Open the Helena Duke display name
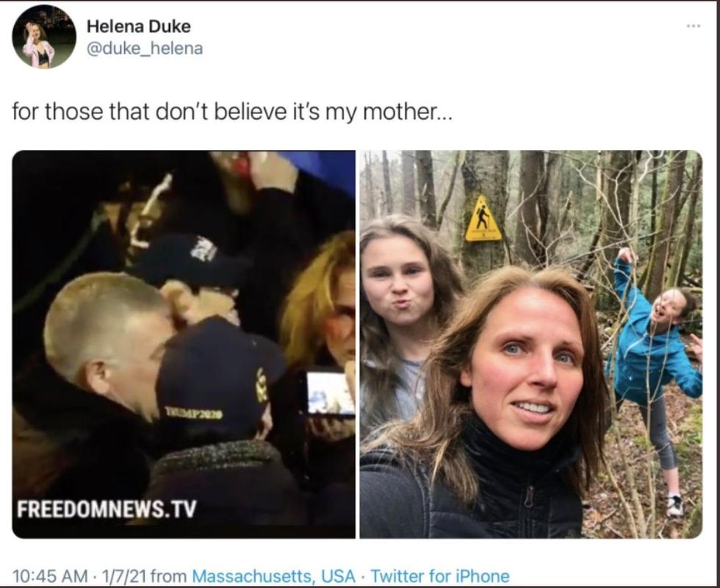720x588 pixels. pyautogui.click(x=139, y=26)
